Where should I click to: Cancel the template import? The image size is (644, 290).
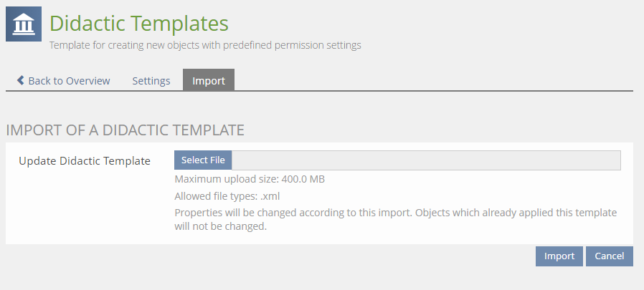(x=610, y=256)
